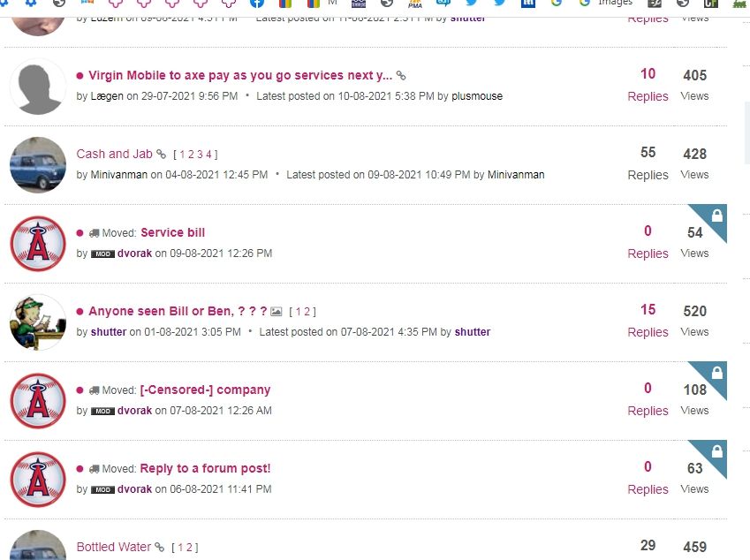Open the Facebook bookmark in the bookmarks bar
750x560 pixels.
[256, 4]
